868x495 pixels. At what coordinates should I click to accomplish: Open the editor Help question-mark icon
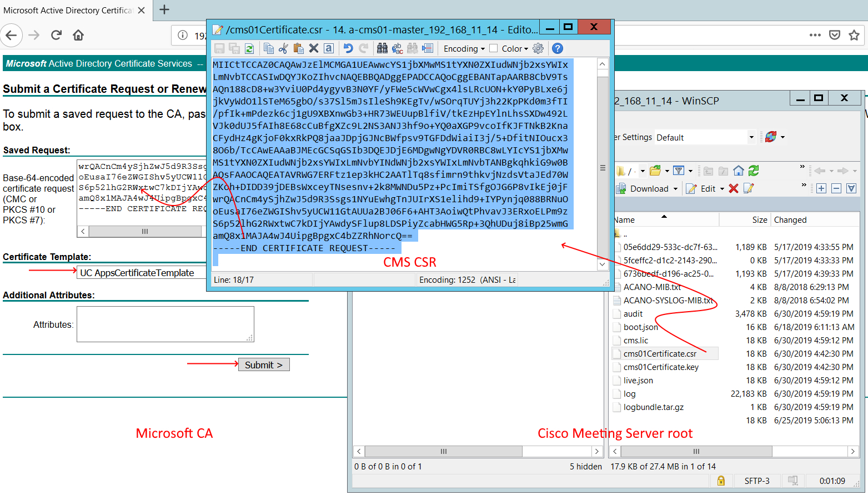pos(558,49)
